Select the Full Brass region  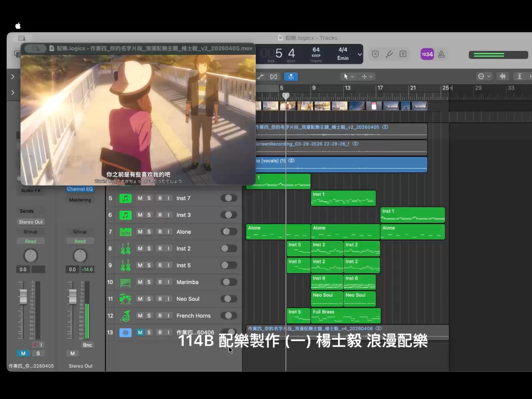[346, 316]
